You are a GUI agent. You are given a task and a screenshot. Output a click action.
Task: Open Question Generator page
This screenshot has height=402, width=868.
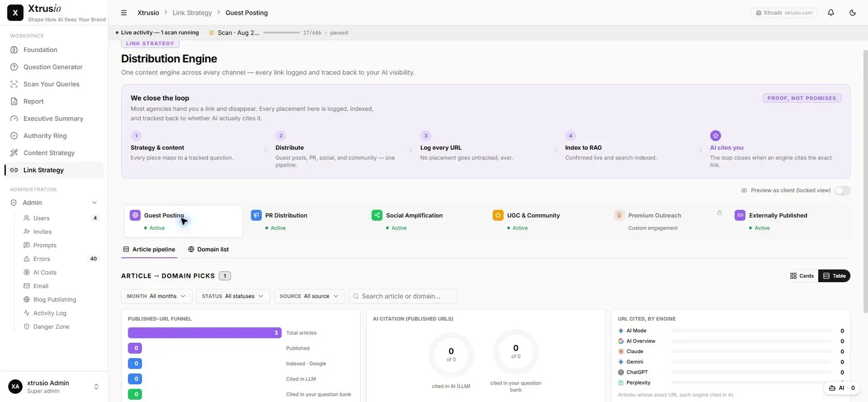tap(54, 67)
